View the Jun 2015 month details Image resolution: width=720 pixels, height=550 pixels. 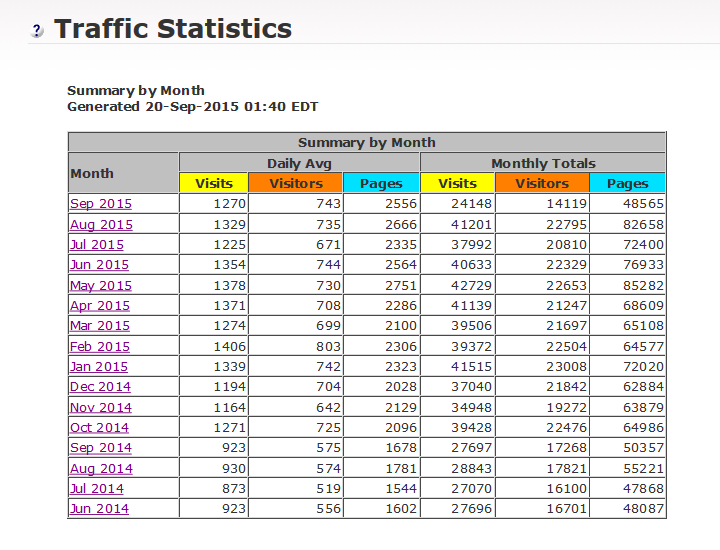click(99, 265)
